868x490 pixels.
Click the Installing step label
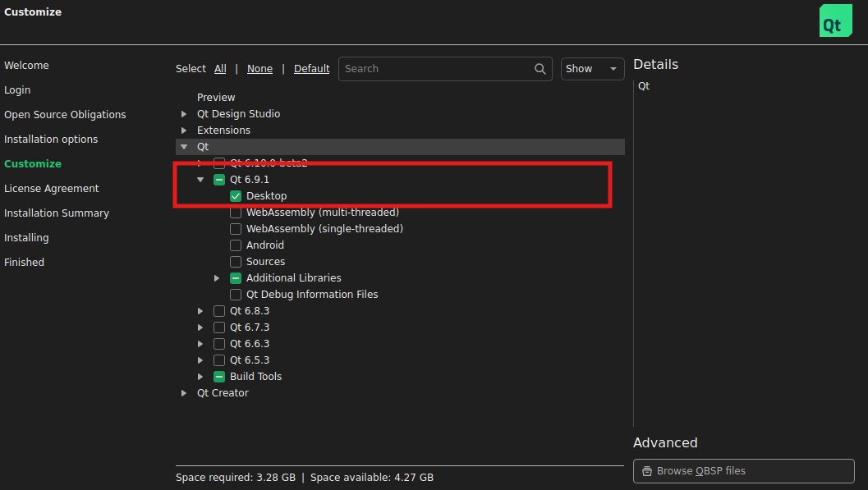click(x=26, y=238)
